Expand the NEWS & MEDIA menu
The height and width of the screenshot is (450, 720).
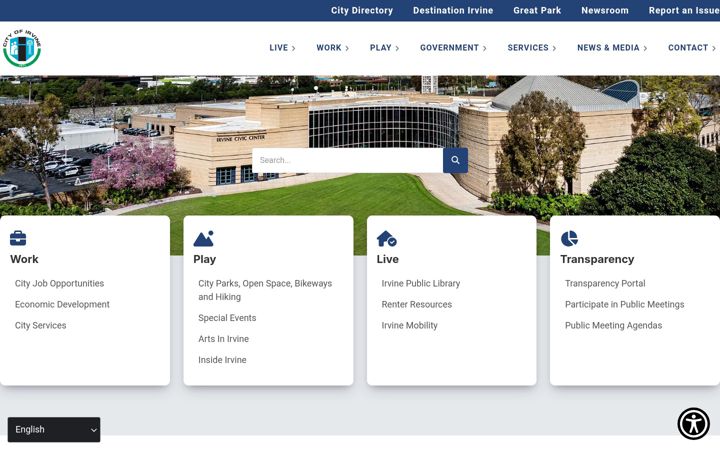tap(612, 48)
